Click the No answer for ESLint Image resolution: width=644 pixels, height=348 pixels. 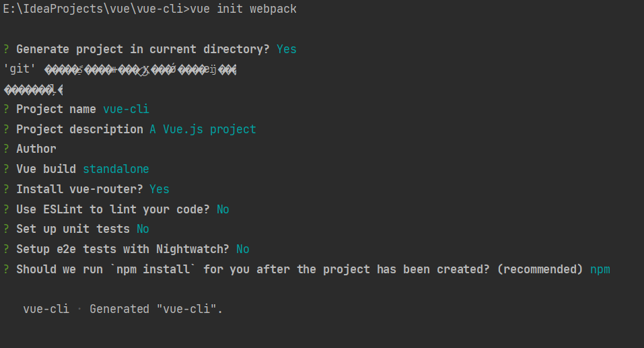(223, 209)
